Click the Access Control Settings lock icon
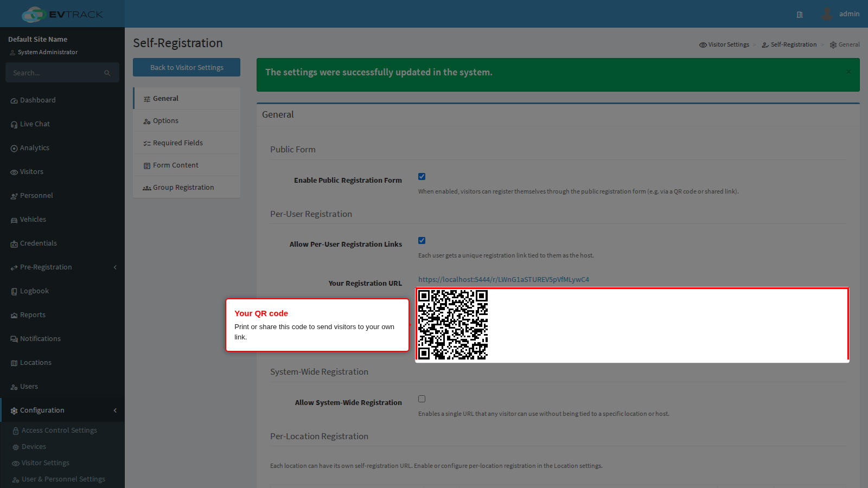Viewport: 868px width, 488px height. coord(16,431)
